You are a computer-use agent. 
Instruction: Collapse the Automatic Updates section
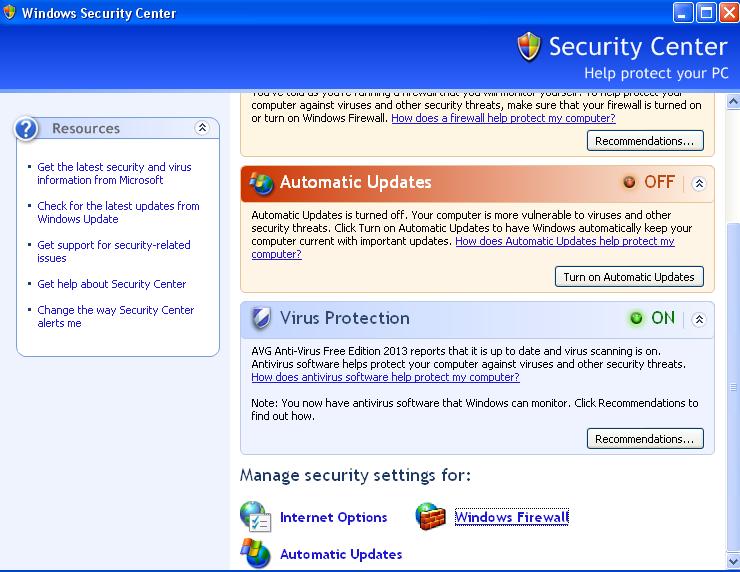tap(699, 183)
